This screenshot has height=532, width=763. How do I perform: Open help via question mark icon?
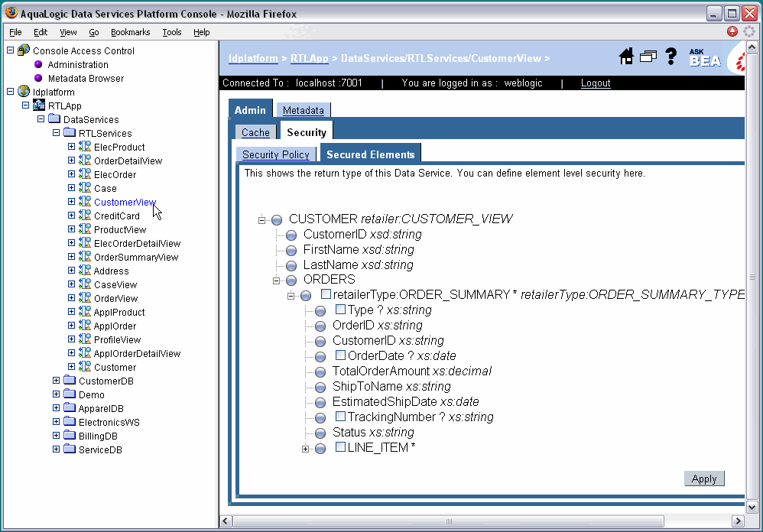pyautogui.click(x=671, y=57)
